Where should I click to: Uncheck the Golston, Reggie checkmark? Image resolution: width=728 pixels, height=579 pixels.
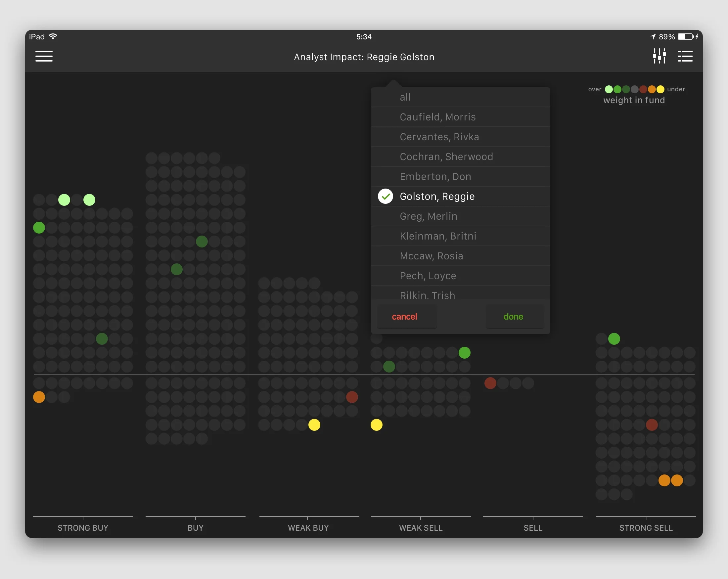tap(385, 197)
